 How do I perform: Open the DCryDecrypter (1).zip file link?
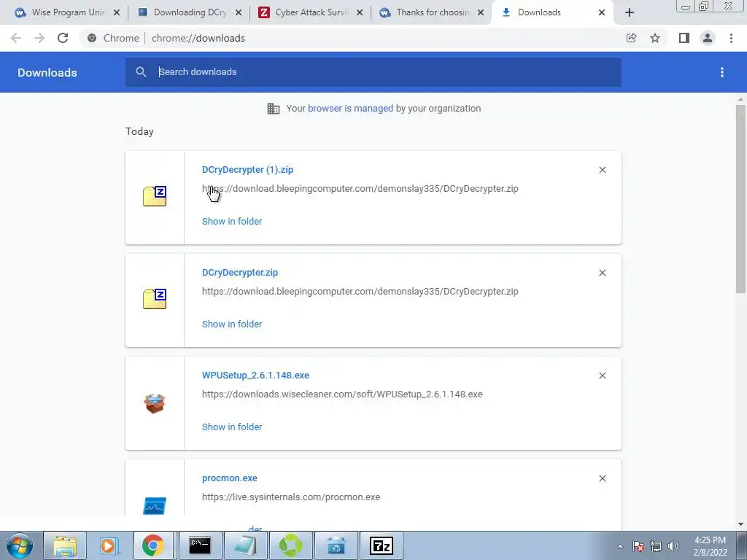(248, 169)
